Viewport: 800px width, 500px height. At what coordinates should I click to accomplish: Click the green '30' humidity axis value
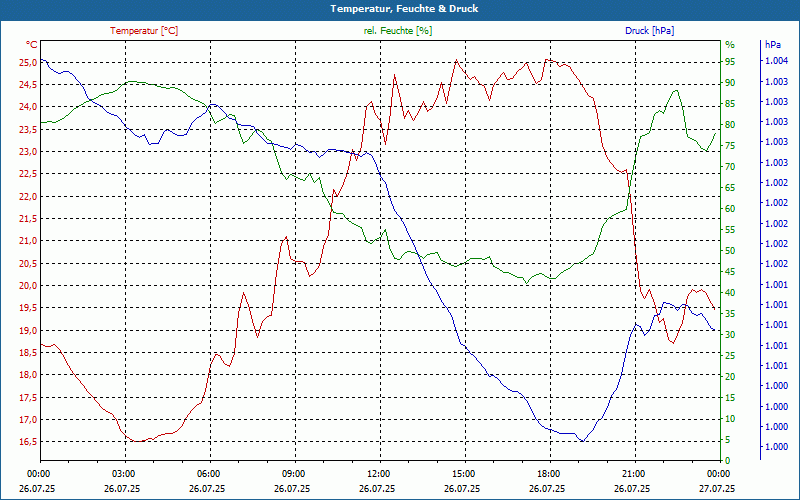pyautogui.click(x=730, y=335)
